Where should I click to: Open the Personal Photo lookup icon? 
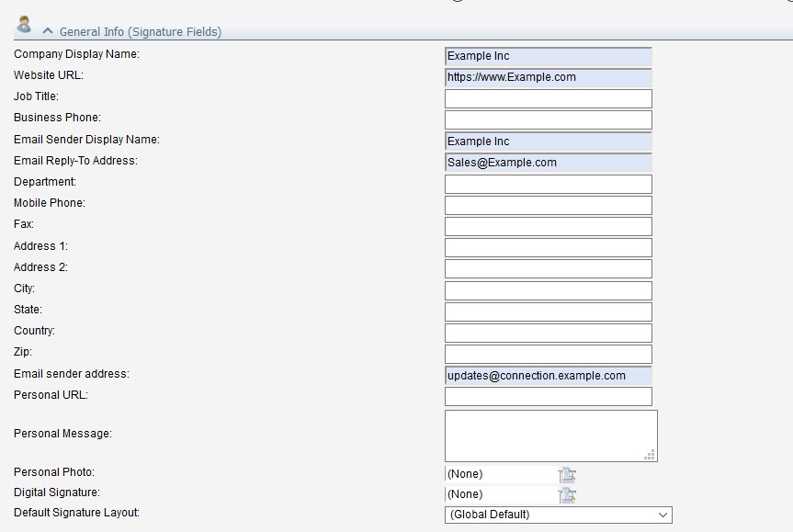coord(567,475)
